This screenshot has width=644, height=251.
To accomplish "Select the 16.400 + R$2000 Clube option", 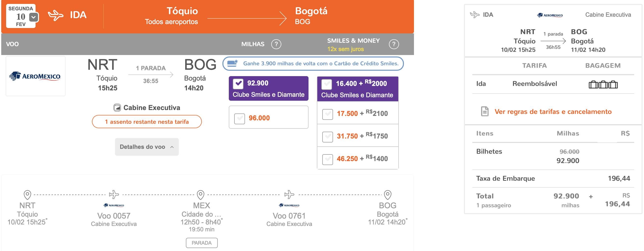I will (326, 84).
